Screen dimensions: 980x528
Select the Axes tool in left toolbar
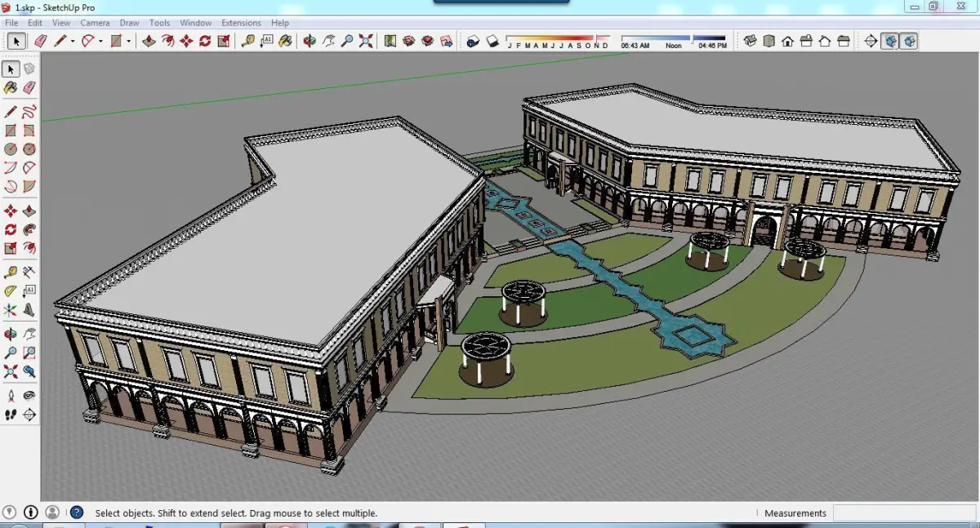coord(10,310)
